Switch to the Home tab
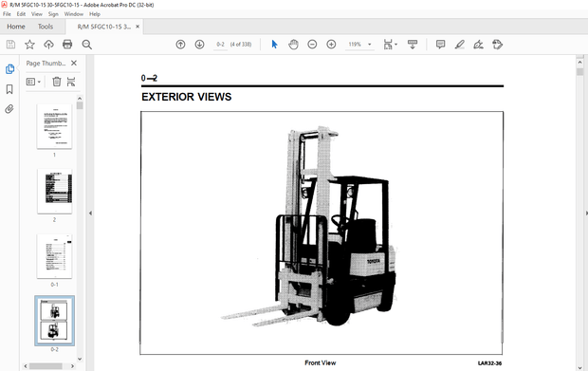The image size is (588, 371). click(16, 27)
